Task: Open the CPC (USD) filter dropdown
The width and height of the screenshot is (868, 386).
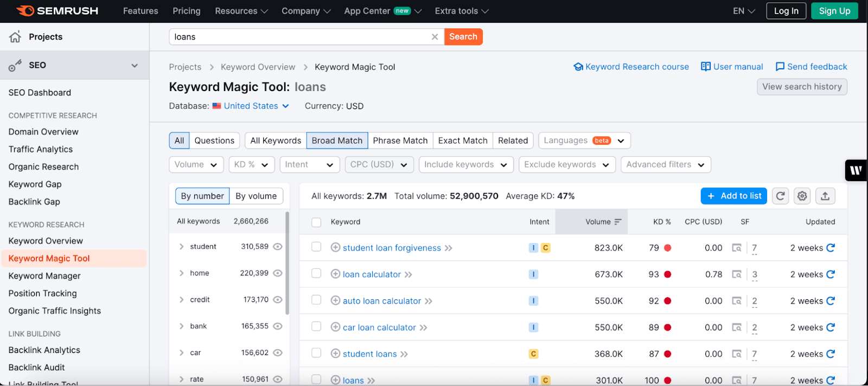Action: 379,165
